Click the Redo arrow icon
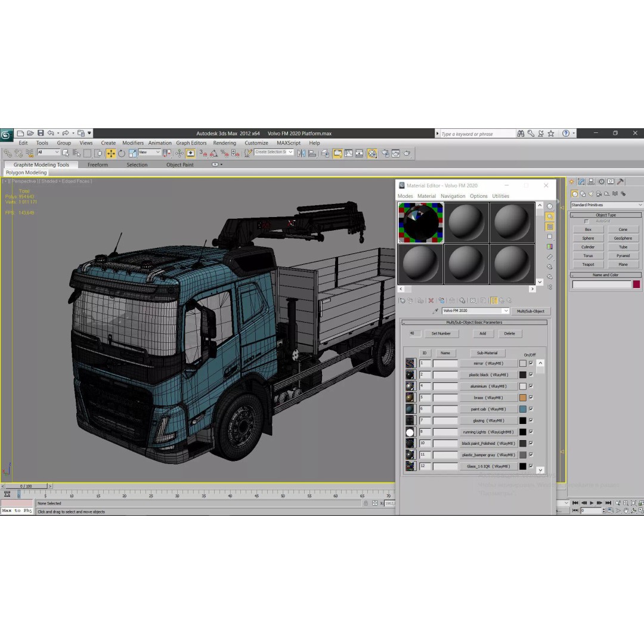The image size is (644, 644). tap(66, 133)
